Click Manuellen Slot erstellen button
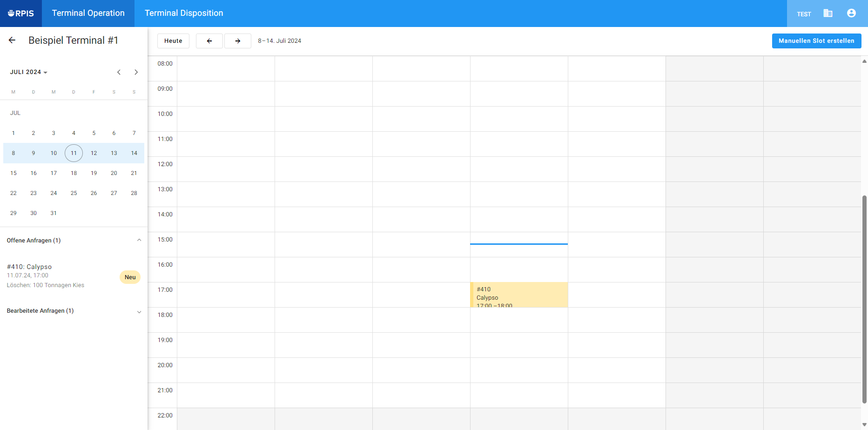The image size is (868, 430). (816, 41)
